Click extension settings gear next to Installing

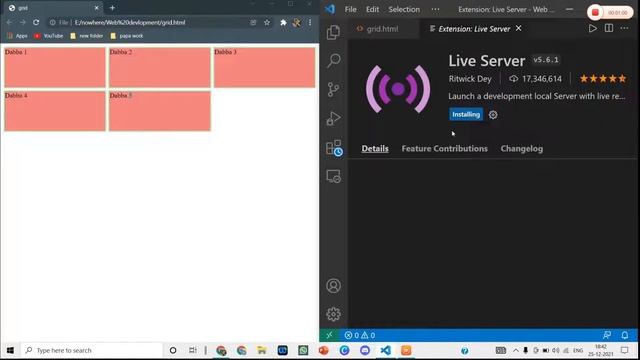click(493, 115)
